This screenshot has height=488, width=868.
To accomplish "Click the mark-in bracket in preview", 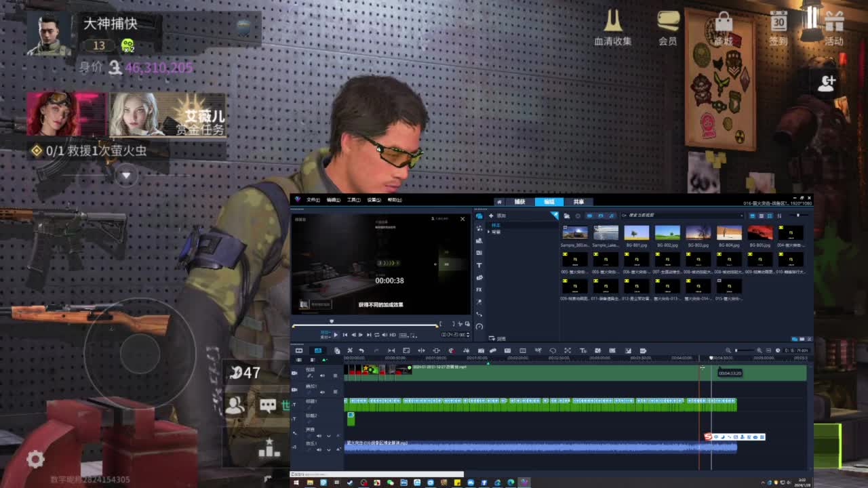I will [441, 324].
